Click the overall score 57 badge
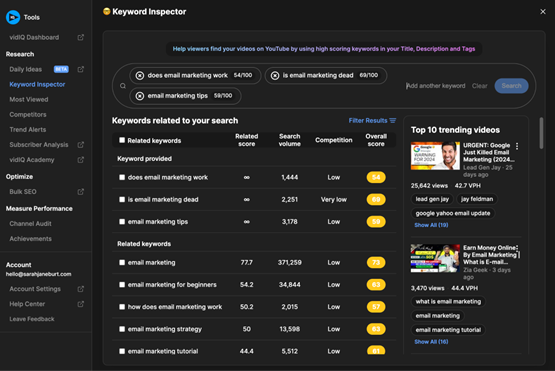This screenshot has width=555, height=371. pos(376,307)
